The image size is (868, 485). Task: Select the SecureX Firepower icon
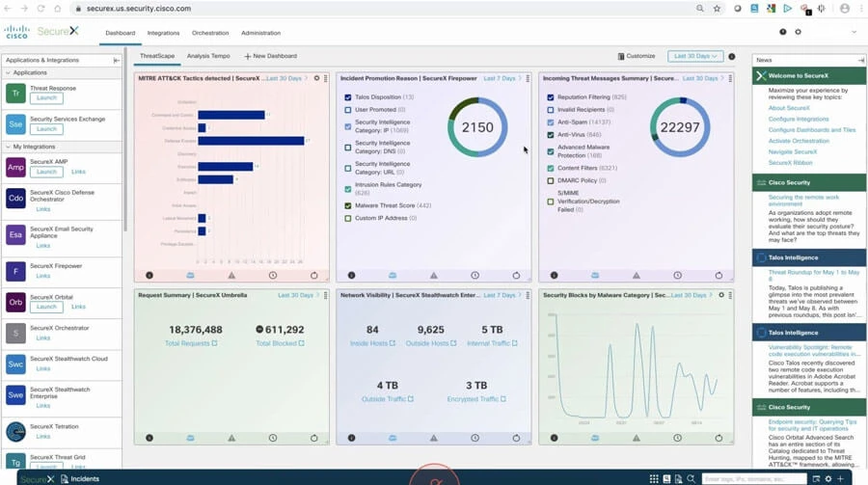(15, 271)
